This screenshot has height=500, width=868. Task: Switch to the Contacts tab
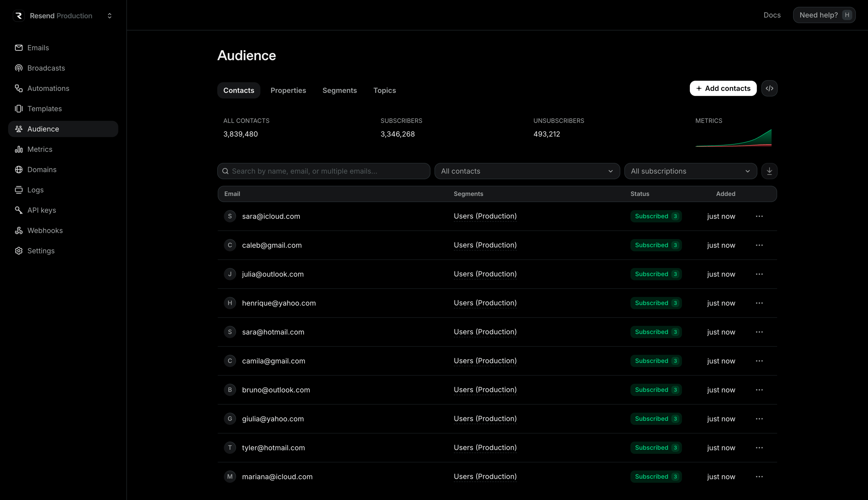tap(239, 90)
